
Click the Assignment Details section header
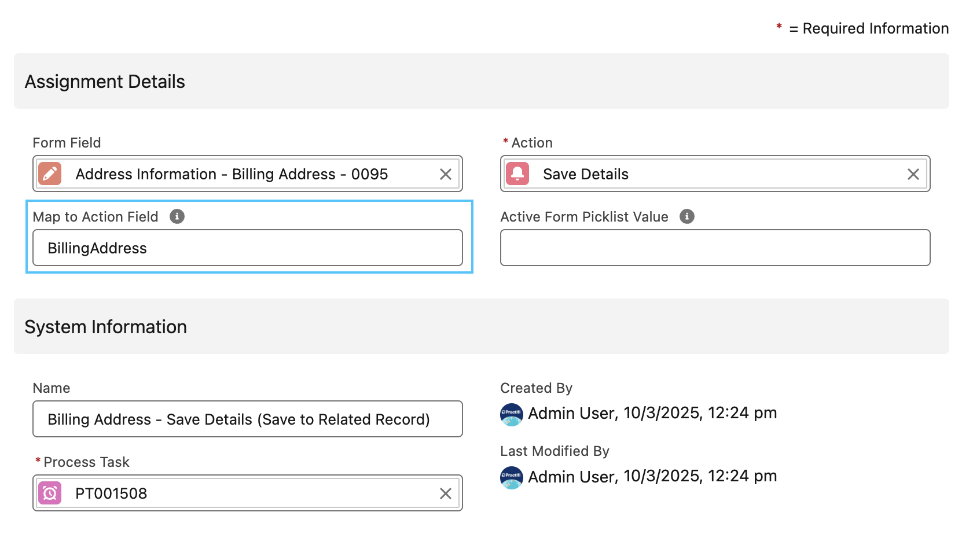click(482, 81)
